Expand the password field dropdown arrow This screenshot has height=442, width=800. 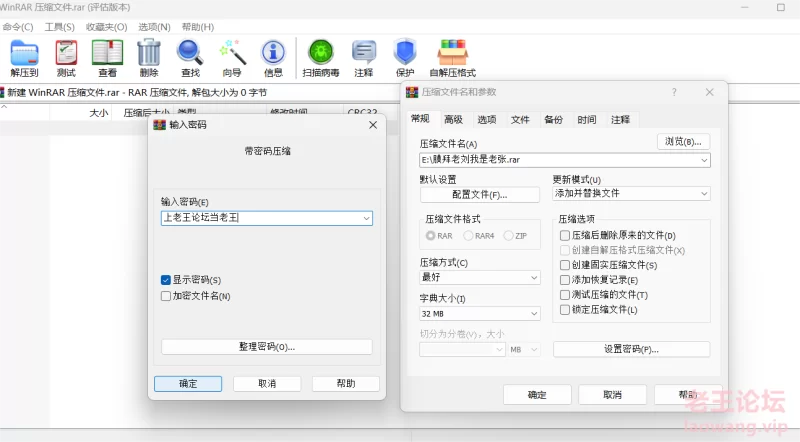tap(366, 218)
